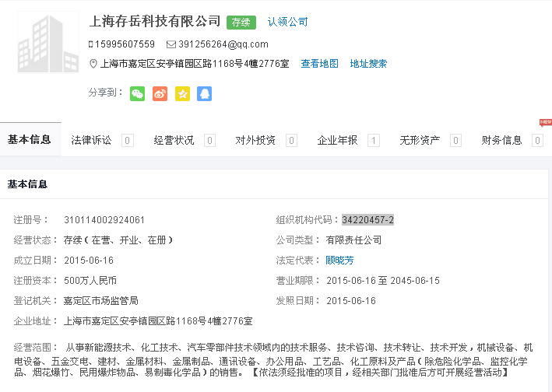The width and height of the screenshot is (552, 392).
Task: Click the highlighted code 34220457-2
Action: 367,220
